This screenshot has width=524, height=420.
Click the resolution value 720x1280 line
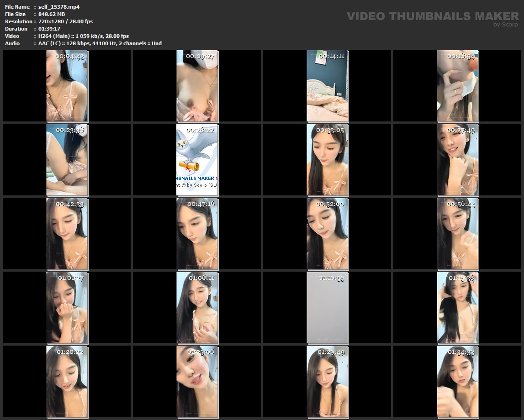[x=66, y=21]
